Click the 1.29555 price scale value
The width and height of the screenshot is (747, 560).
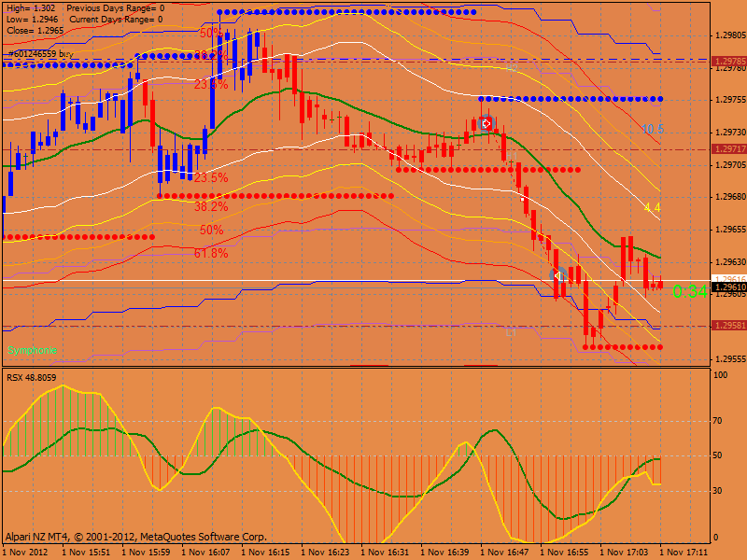pos(730,359)
